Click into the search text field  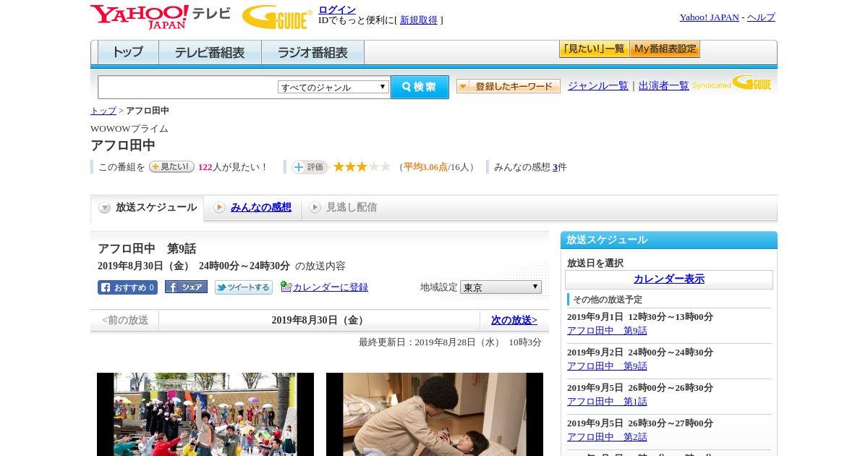tap(188, 87)
